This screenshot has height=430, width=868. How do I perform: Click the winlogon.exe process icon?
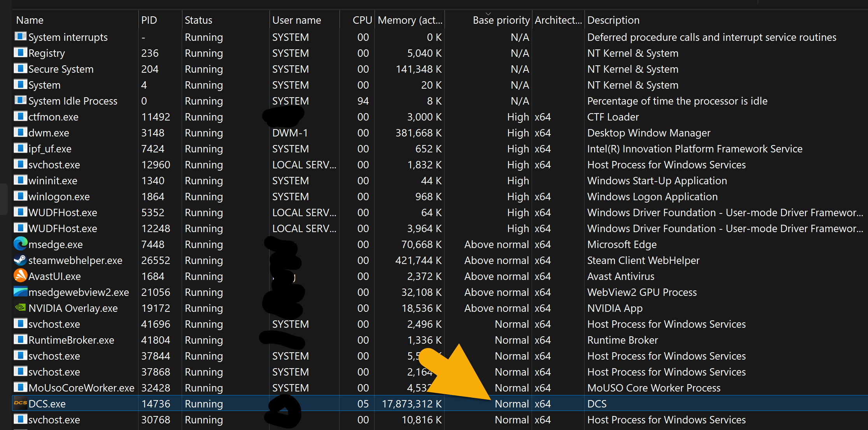pos(20,196)
